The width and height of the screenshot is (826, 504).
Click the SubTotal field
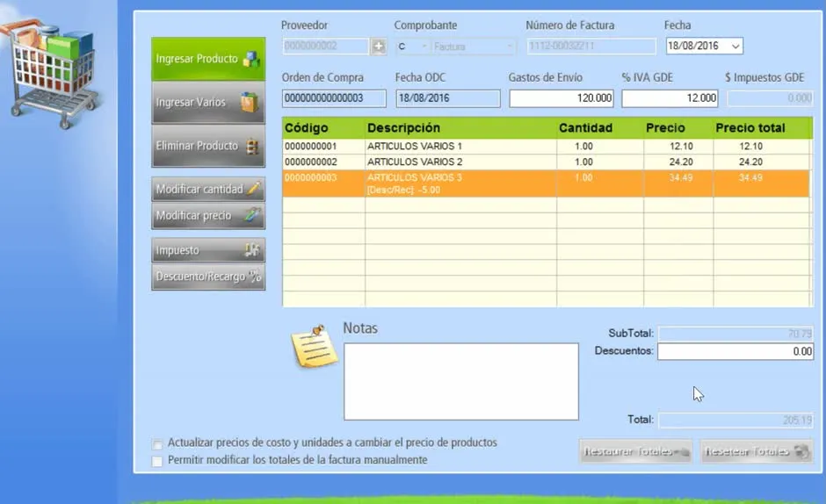(735, 334)
